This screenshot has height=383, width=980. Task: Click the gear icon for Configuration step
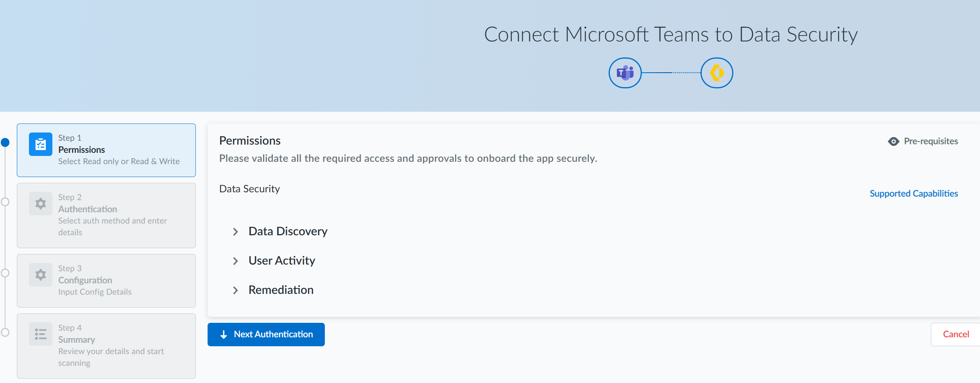click(41, 275)
